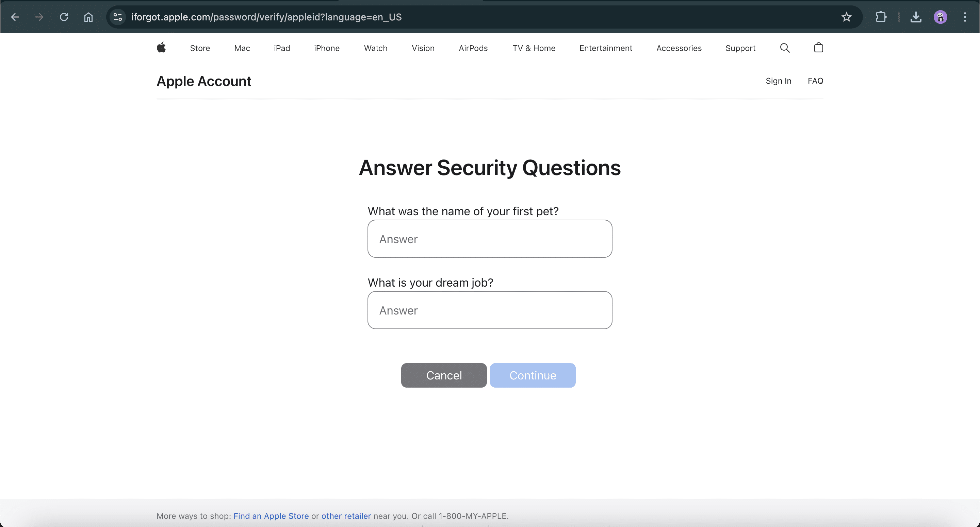
Task: Open the Support menu item
Action: point(740,48)
